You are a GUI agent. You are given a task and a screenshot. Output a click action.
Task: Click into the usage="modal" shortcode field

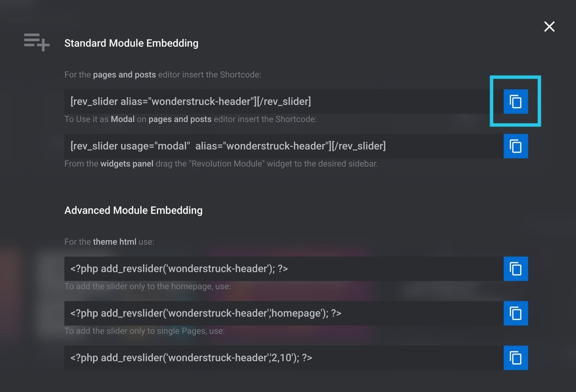tap(284, 146)
